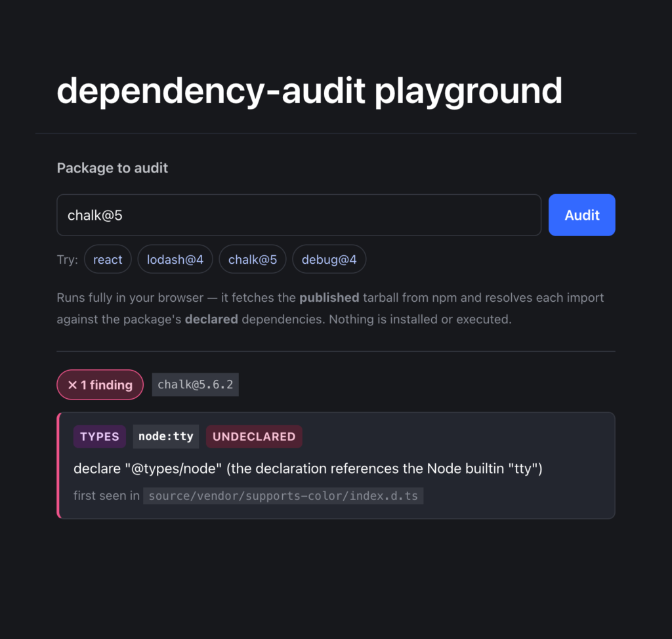Click the 'Try:' label

[x=68, y=260]
